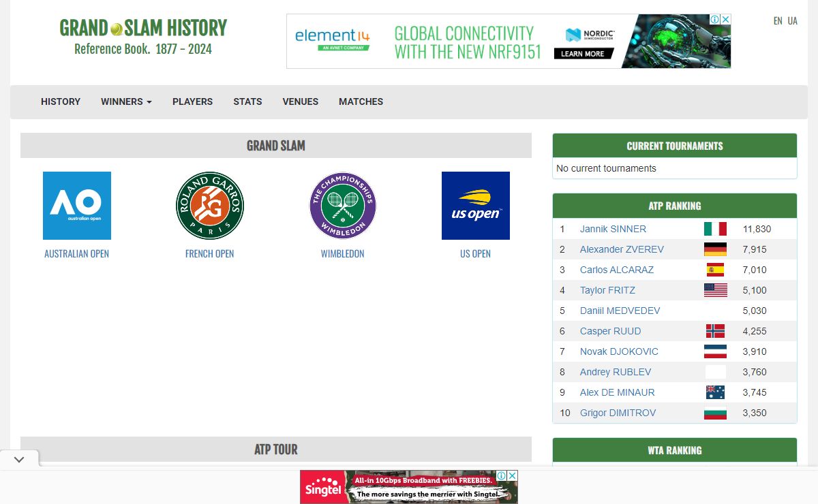Open Jannik Sinner's player page

[x=613, y=229]
